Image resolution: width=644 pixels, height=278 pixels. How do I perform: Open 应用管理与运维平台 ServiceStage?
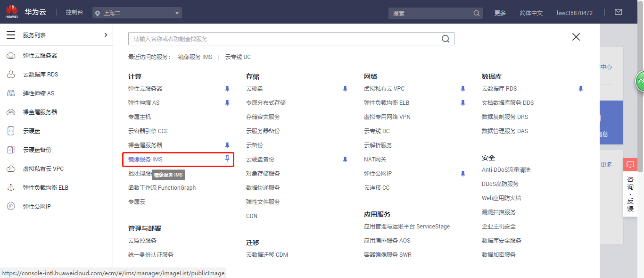pyautogui.click(x=407, y=227)
